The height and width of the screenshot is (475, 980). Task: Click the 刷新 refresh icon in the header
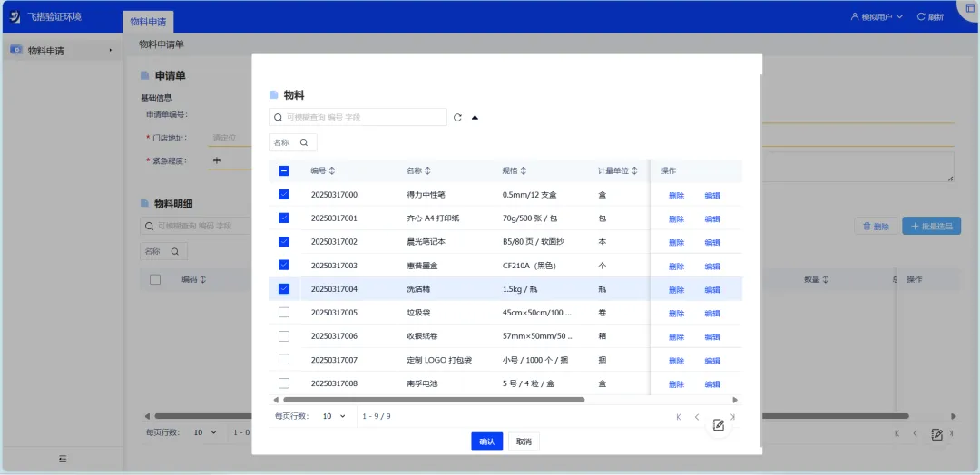pyautogui.click(x=921, y=17)
